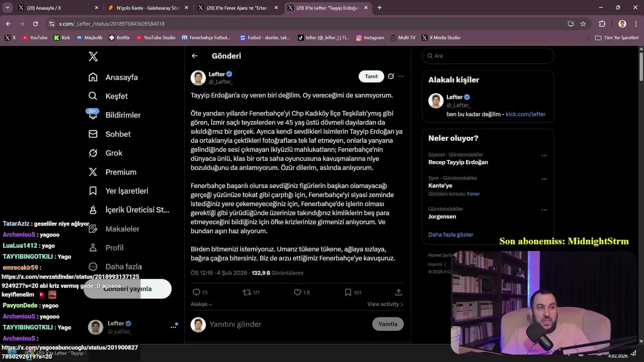The width and height of the screenshot is (644, 362).
Task: Open Multi TV bookmark
Action: point(403,38)
